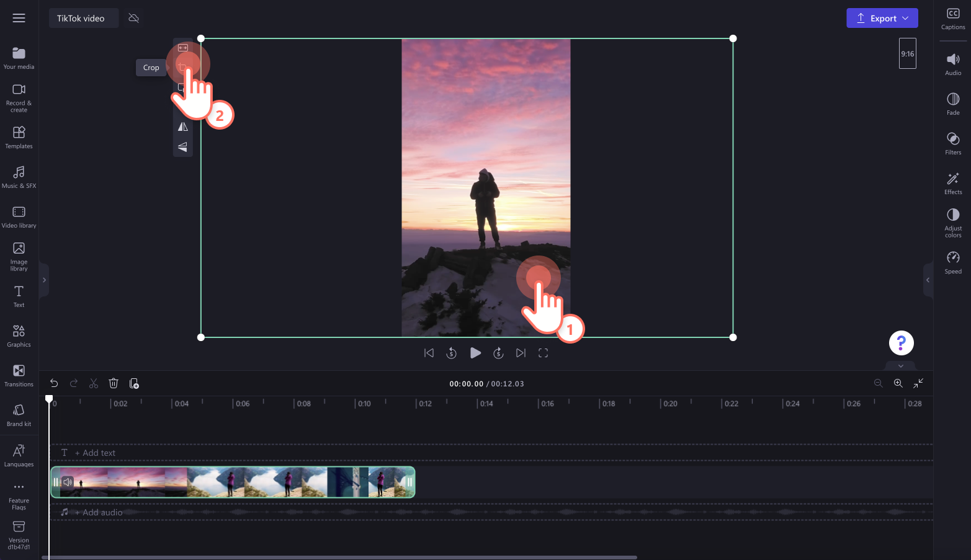This screenshot has width=971, height=560.
Task: Click the horizontal timeline scrollbar
Action: pyautogui.click(x=339, y=557)
